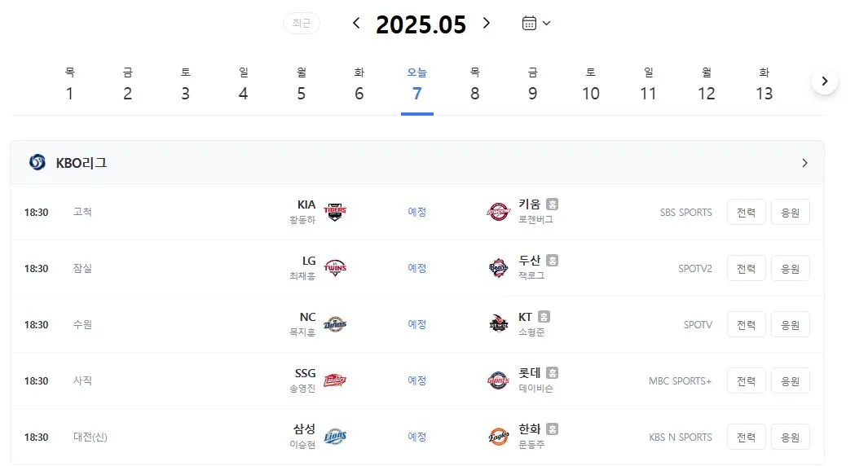
Task: Select date 12 월 tab
Action: (x=707, y=85)
